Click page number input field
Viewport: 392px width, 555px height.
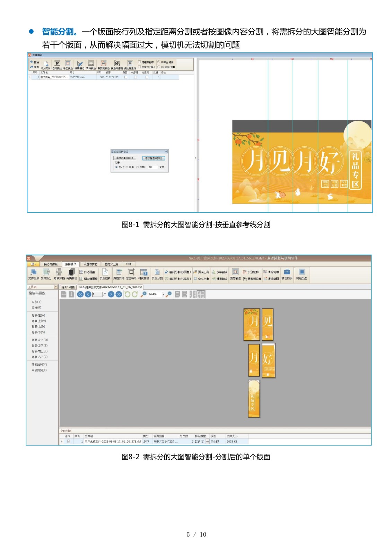point(97,294)
